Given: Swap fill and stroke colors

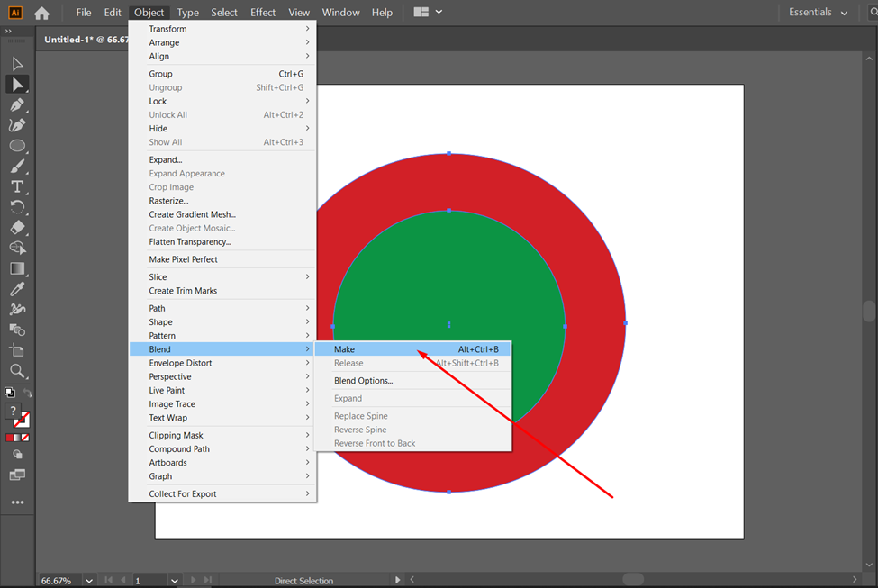Looking at the screenshot, I should 27,394.
